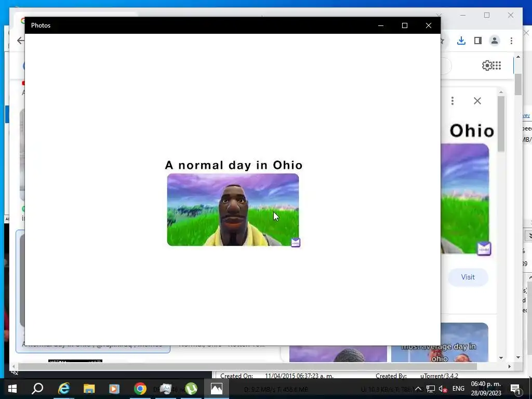
Task: Open media player icon in taskbar
Action: coord(114,389)
